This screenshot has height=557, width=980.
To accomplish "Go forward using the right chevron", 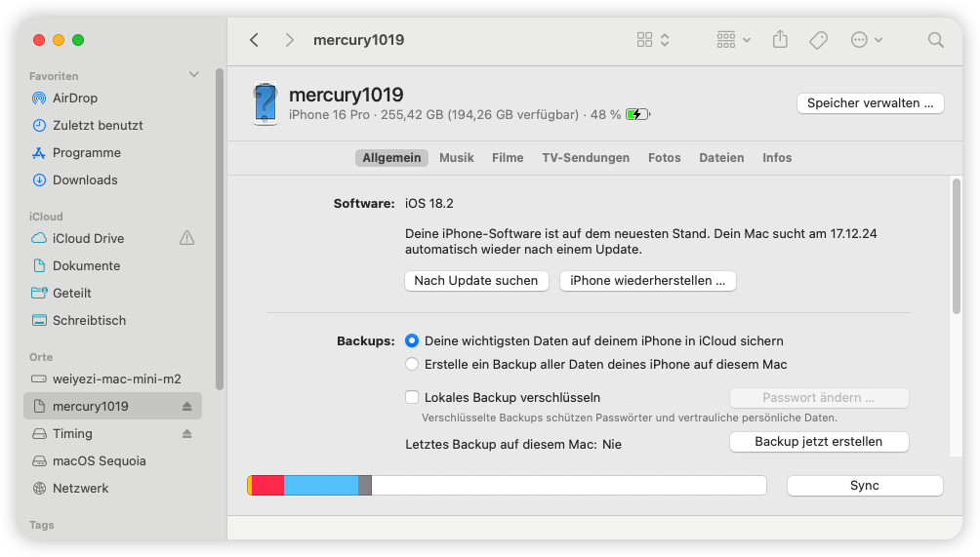I will [x=289, y=40].
